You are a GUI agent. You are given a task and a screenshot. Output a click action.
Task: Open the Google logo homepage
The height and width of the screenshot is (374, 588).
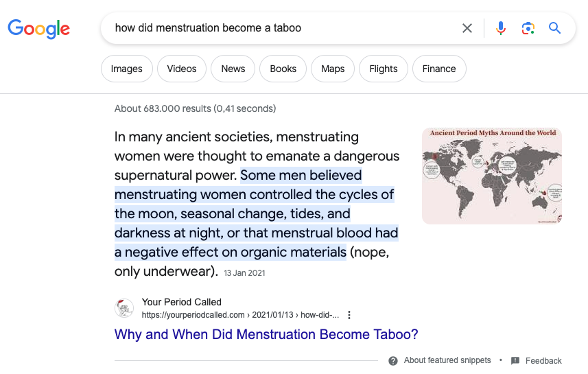click(x=39, y=29)
